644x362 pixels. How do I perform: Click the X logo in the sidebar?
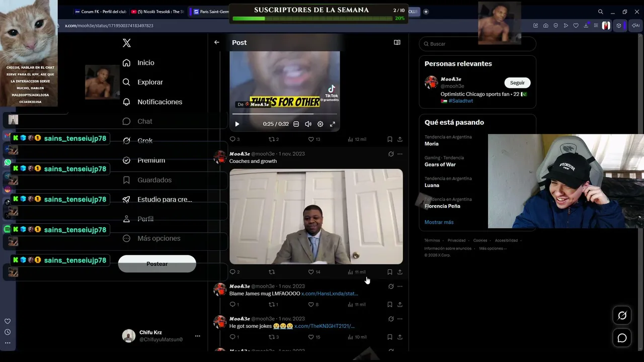tap(127, 43)
